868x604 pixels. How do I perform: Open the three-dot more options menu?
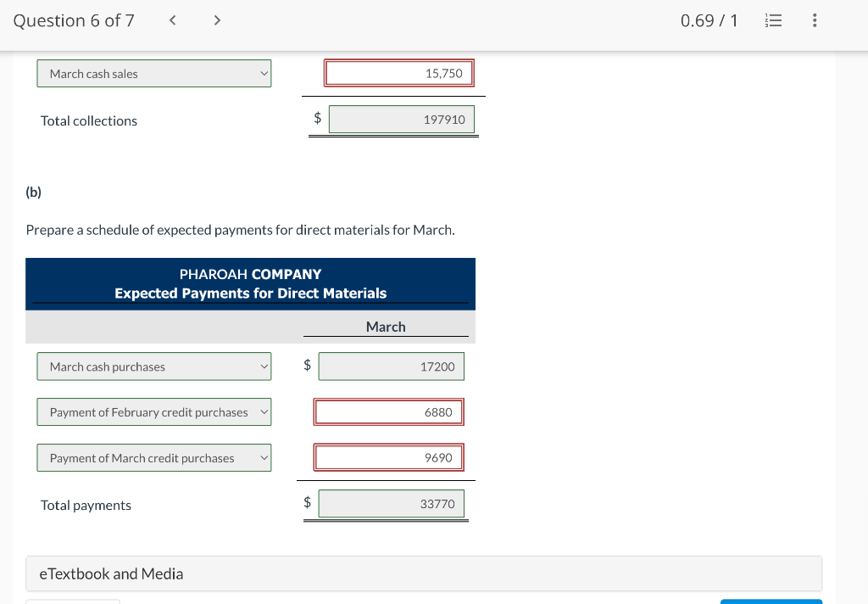[815, 20]
